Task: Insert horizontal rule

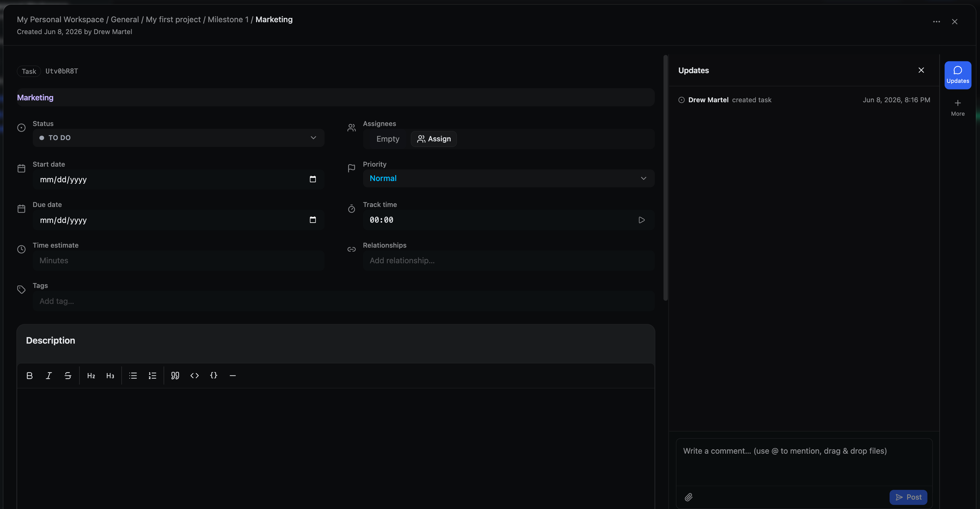Action: [x=233, y=375]
